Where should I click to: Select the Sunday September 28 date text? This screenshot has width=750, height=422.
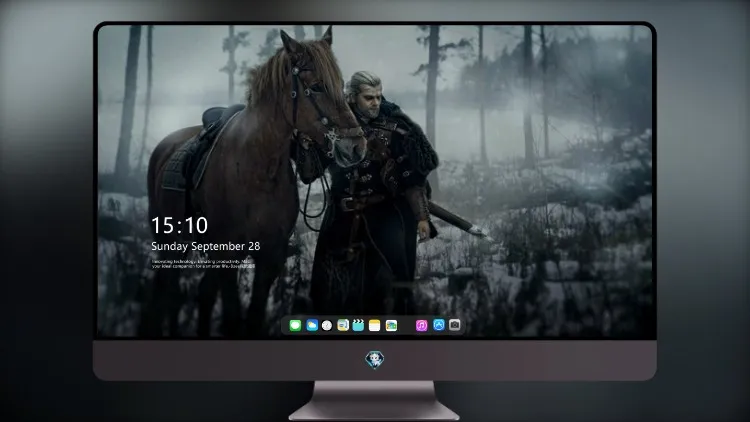206,246
